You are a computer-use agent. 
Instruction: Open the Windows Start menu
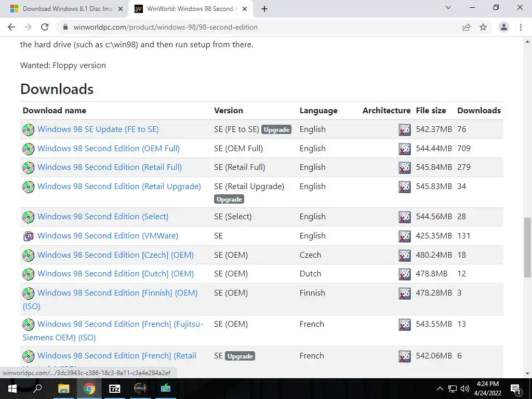click(12, 389)
